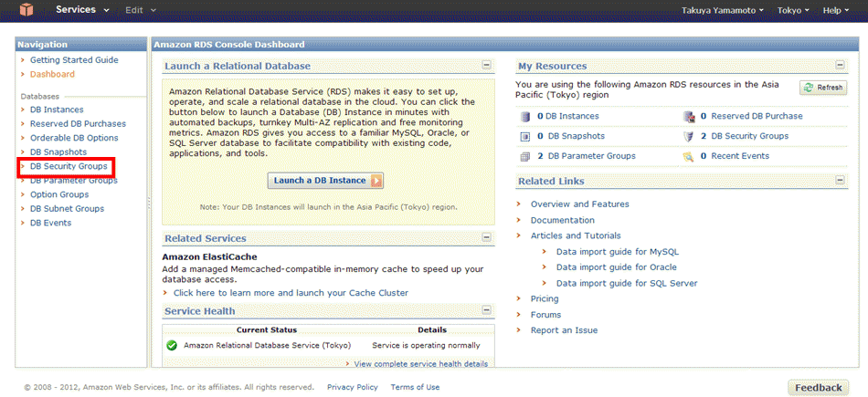Viewport: 868px width, 397px height.
Task: Open the Documentation link
Action: click(x=563, y=220)
